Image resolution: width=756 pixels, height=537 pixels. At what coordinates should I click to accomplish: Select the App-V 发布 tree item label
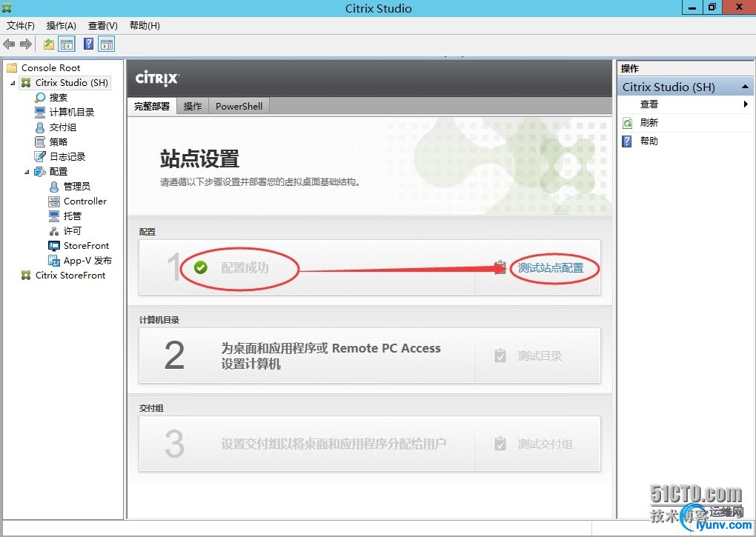point(87,261)
